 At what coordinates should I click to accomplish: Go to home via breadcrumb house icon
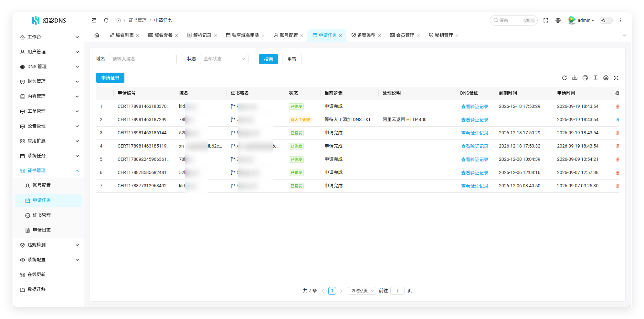pos(119,20)
